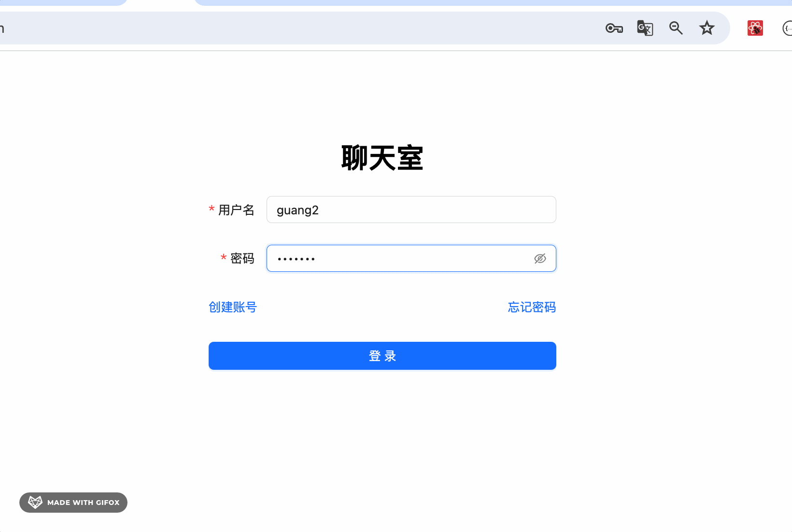Click the 忘记密码 link
This screenshot has height=532, width=792.
click(x=532, y=307)
